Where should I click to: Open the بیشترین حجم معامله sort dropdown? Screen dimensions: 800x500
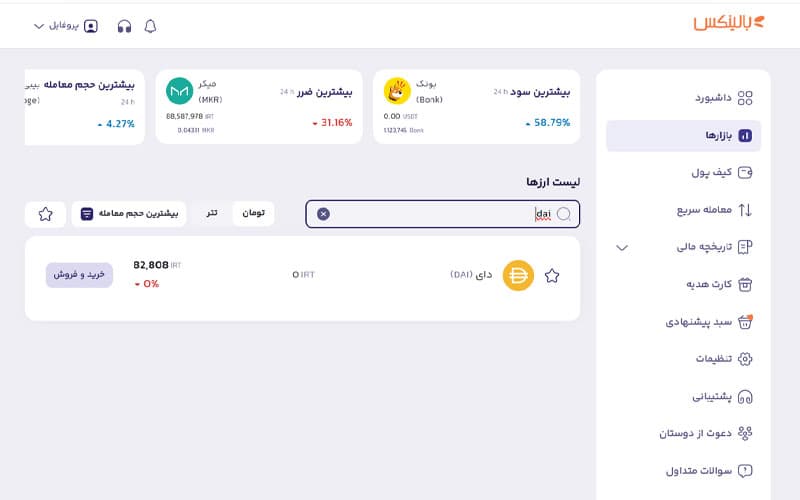[x=130, y=214]
